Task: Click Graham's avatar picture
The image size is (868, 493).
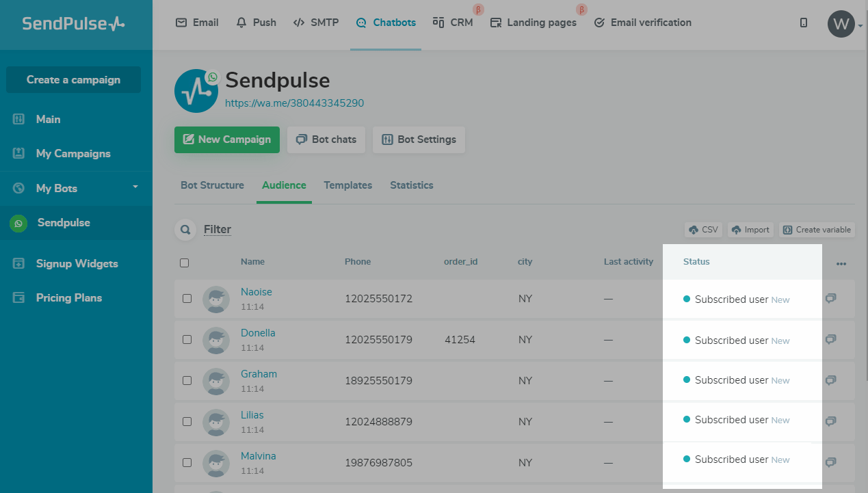Action: pos(216,382)
